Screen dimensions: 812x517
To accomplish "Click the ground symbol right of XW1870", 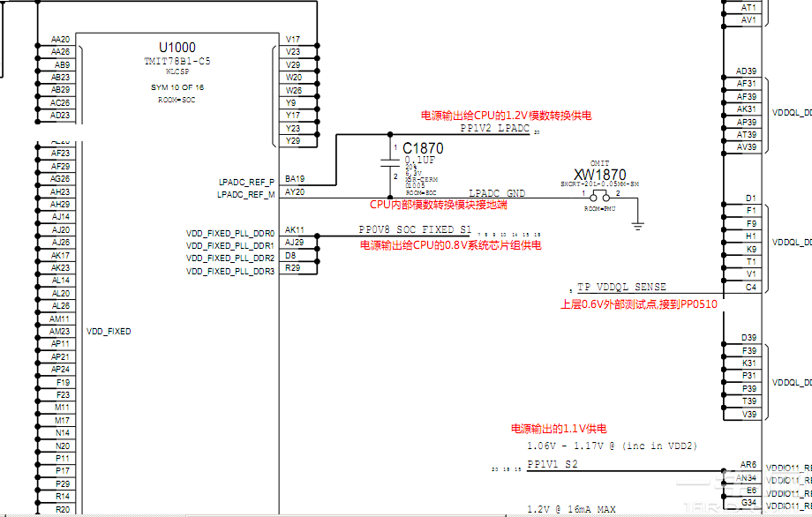I will click(637, 224).
